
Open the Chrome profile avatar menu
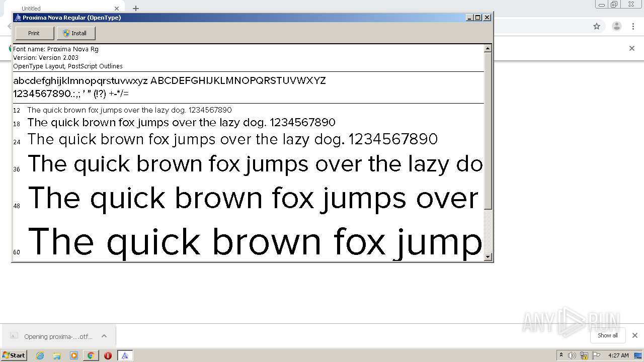[616, 26]
